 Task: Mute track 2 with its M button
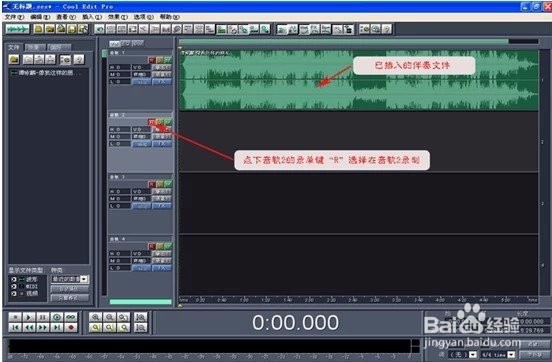click(x=168, y=122)
